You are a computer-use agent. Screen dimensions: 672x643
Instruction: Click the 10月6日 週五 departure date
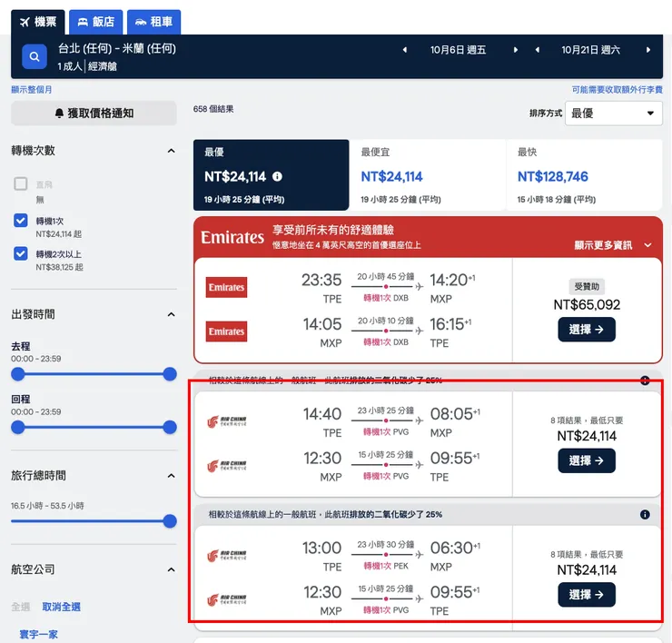[x=459, y=50]
